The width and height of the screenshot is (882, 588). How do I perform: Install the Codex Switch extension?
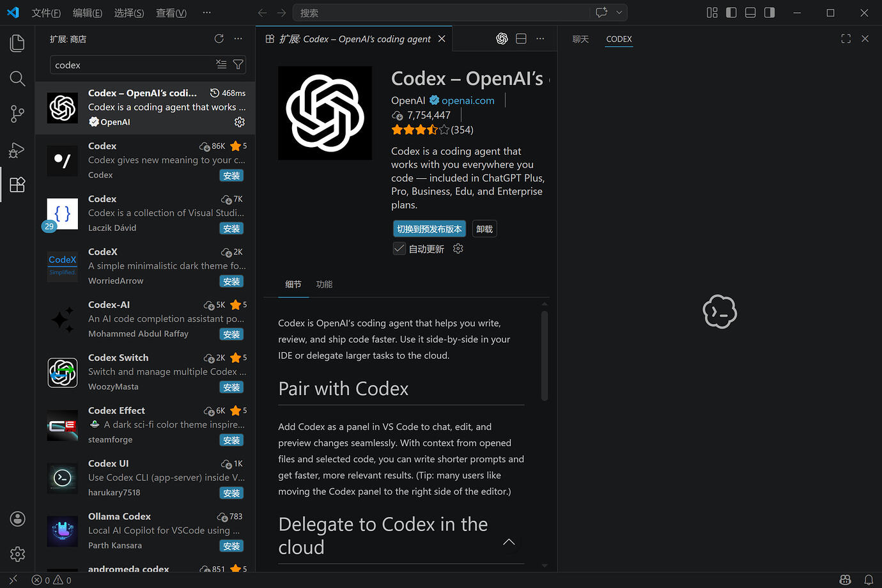[x=231, y=387]
